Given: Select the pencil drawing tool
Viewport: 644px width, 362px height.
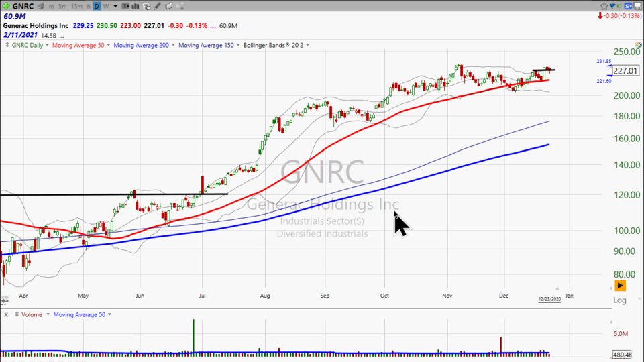Looking at the screenshot, I should 157,6.
